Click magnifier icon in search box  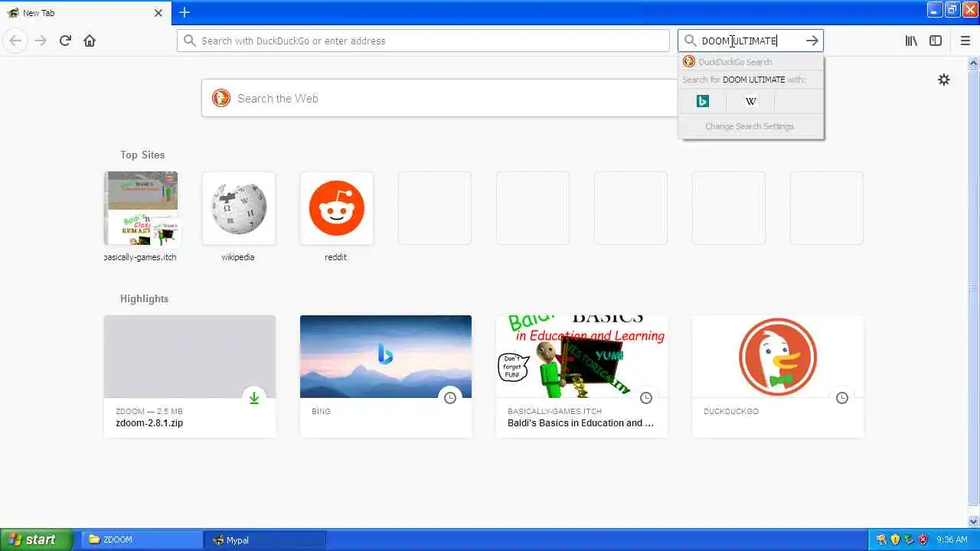691,41
